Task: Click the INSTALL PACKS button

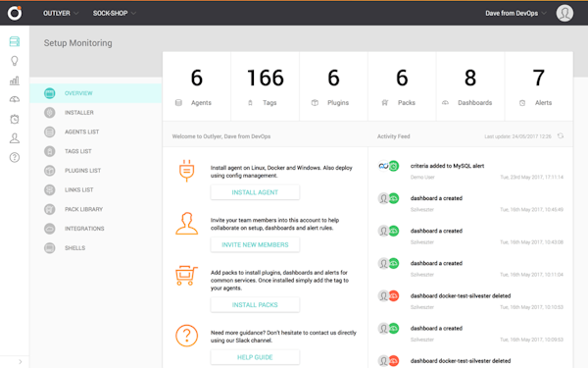Action: 255,305
